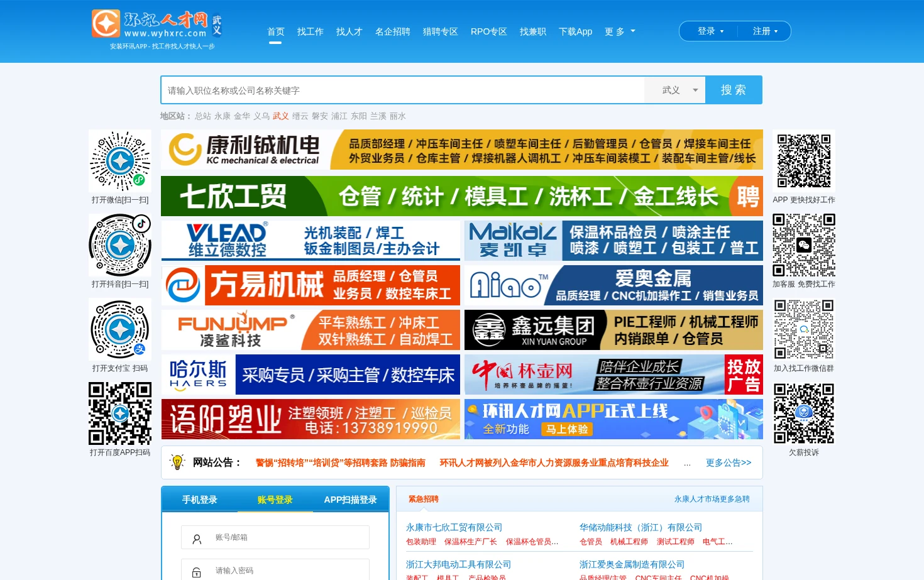The image size is (924, 580).
Task: Open the 武义 region selector dropdown
Action: tap(676, 90)
